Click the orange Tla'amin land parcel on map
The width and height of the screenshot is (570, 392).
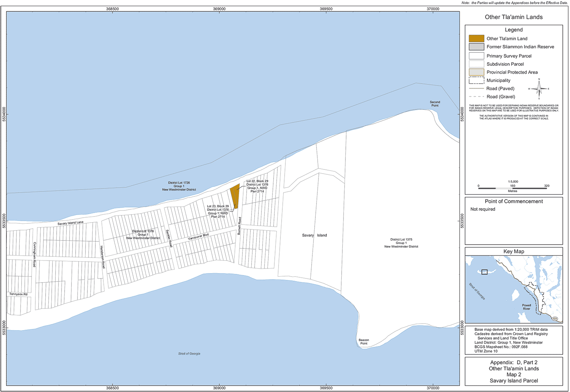pos(235,196)
